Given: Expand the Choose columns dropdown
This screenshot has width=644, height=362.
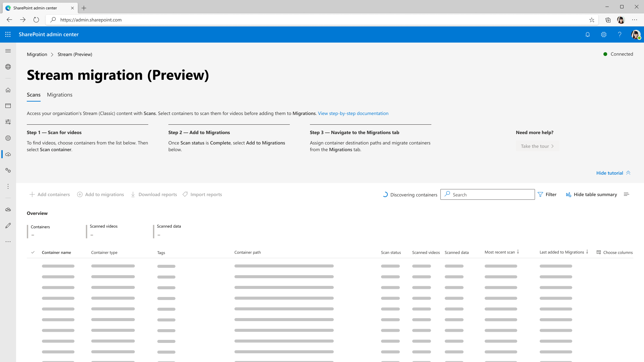Looking at the screenshot, I should (x=615, y=252).
